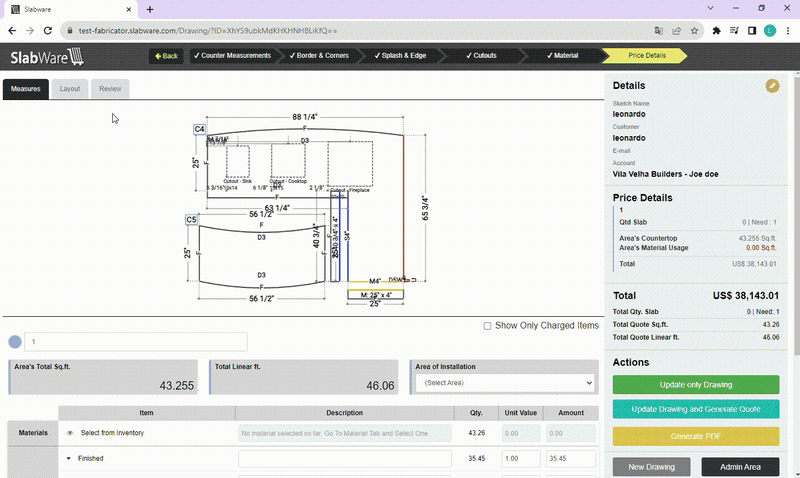Go to Splash & Edge step

pos(401,56)
